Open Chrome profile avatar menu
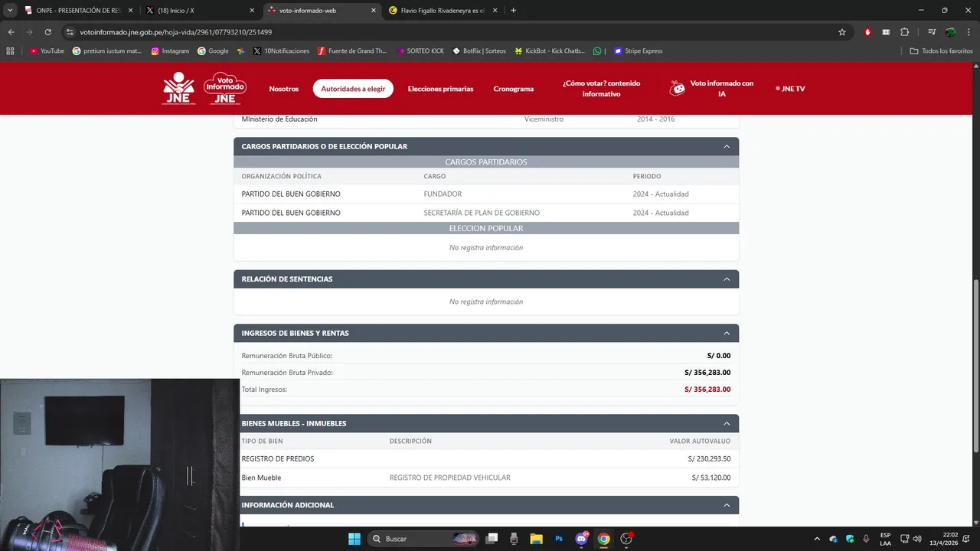Viewport: 980px width, 551px height. pos(950,32)
